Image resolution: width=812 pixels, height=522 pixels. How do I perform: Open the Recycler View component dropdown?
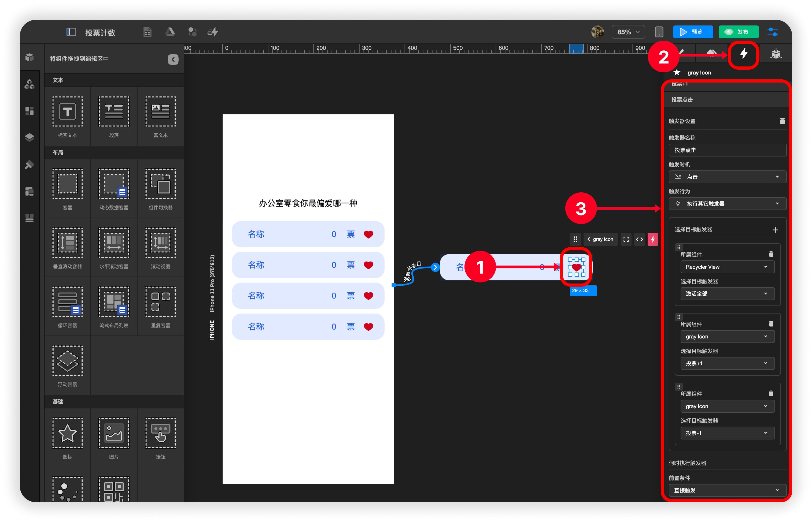[x=727, y=267]
